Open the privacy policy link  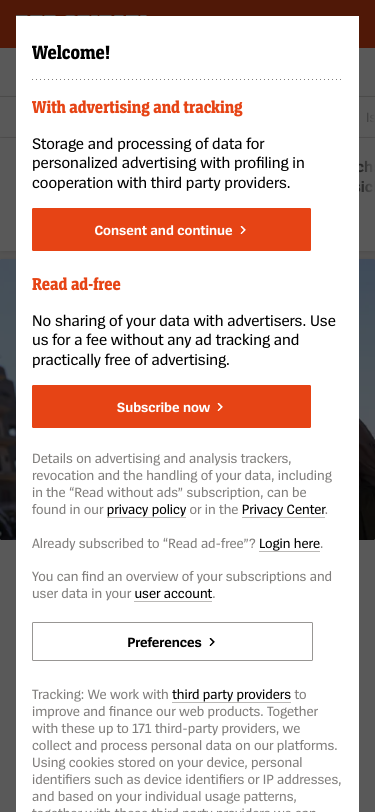tap(147, 510)
